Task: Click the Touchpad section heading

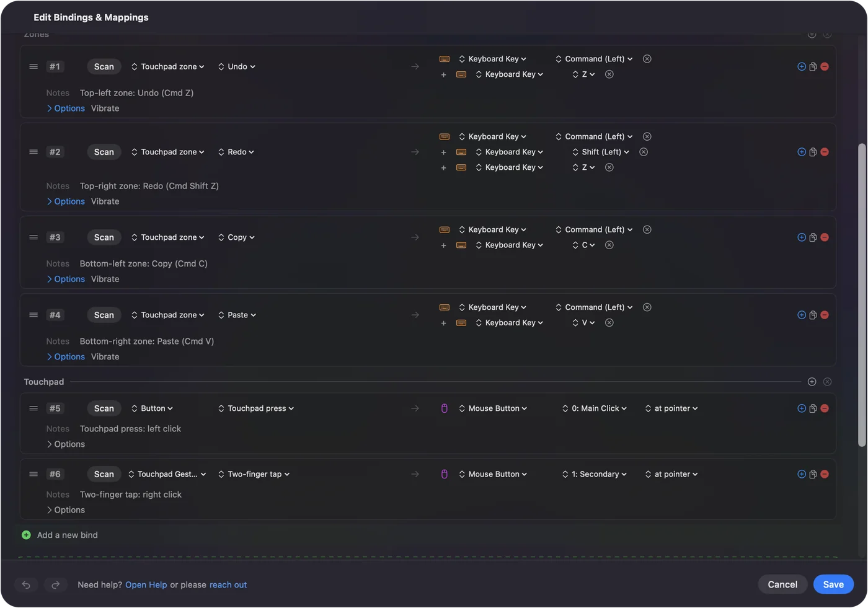Action: pyautogui.click(x=44, y=382)
